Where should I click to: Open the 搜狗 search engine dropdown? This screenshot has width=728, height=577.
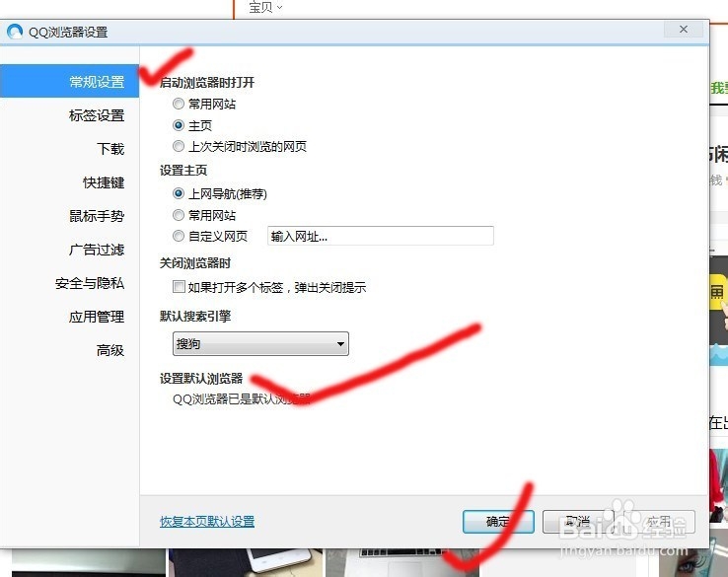pos(260,344)
